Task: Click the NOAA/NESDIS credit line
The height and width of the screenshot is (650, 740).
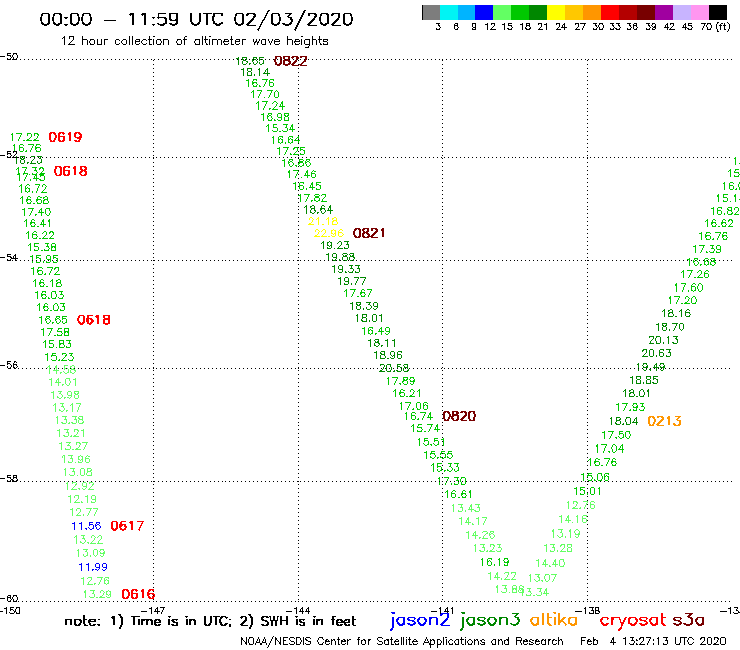Action: (402, 641)
